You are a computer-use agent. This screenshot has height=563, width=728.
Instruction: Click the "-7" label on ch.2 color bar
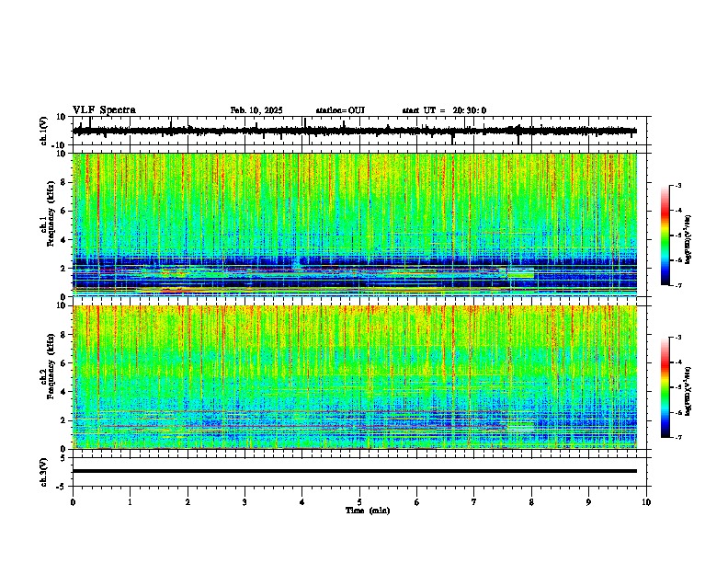click(x=678, y=438)
